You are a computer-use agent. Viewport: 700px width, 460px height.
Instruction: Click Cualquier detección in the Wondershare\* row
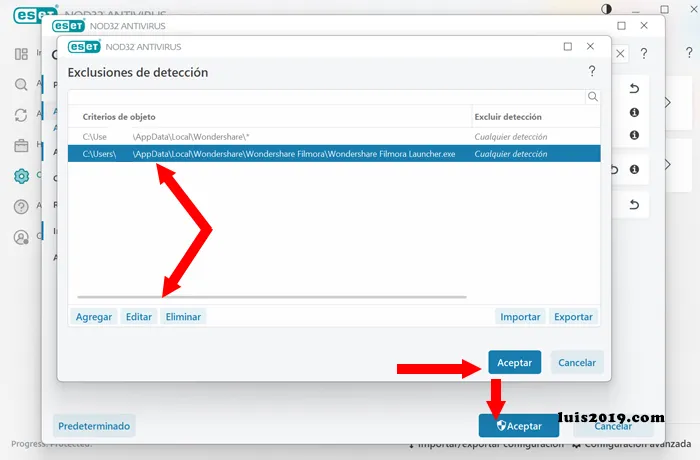pyautogui.click(x=511, y=137)
